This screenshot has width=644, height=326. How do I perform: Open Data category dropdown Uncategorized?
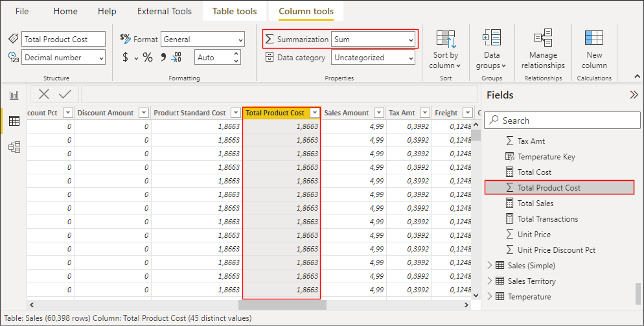tap(373, 58)
